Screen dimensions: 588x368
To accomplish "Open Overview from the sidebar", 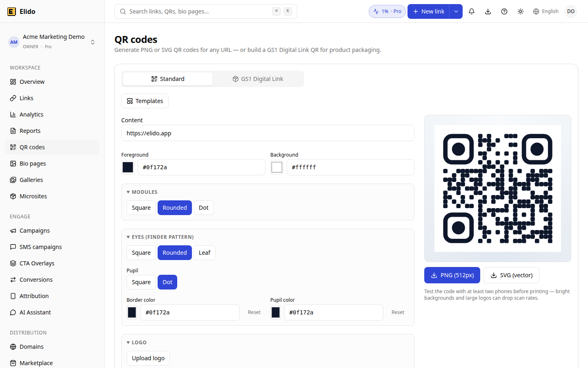I will pos(52,82).
